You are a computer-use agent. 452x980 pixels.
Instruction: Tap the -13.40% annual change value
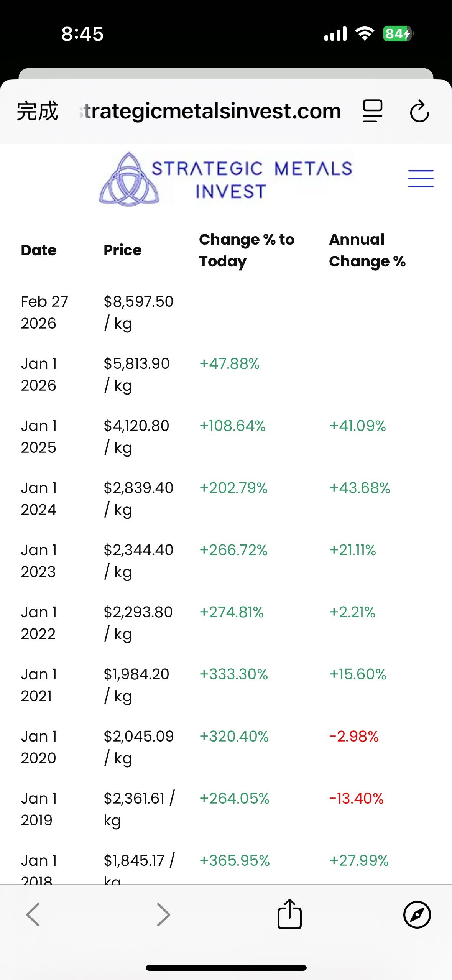(356, 799)
